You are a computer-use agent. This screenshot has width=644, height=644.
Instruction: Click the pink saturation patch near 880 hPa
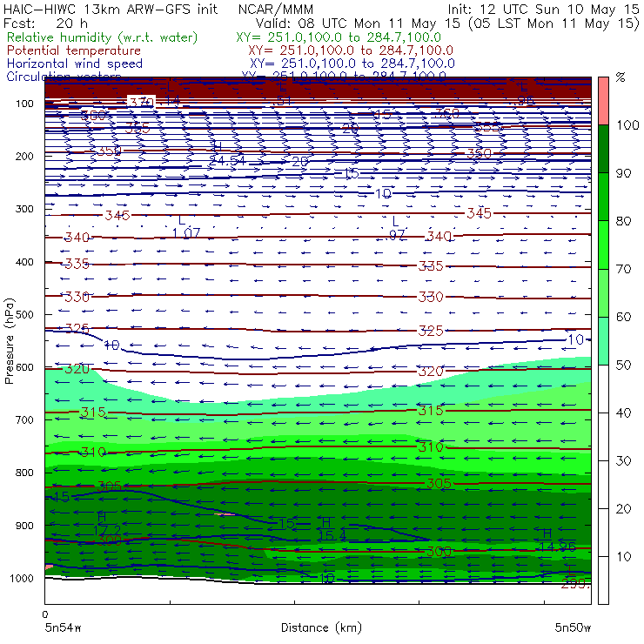point(225,514)
